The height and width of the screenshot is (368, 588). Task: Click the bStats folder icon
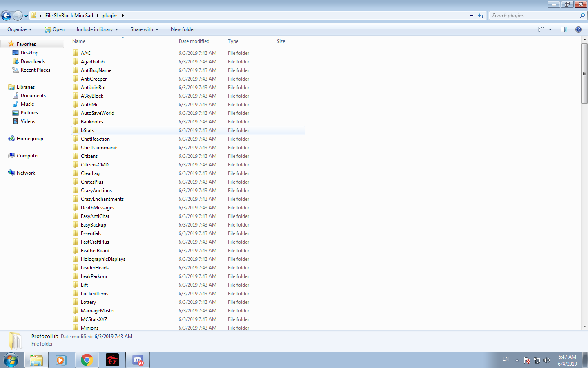[x=76, y=130]
